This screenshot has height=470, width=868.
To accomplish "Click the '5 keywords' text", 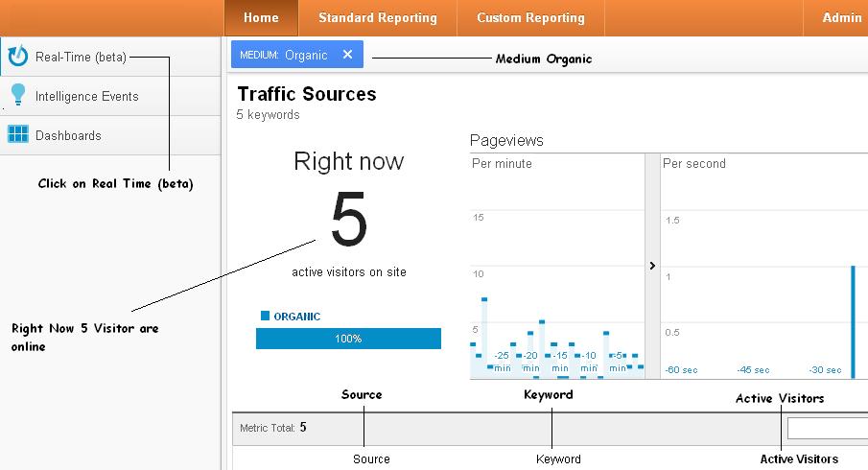I will click(268, 114).
